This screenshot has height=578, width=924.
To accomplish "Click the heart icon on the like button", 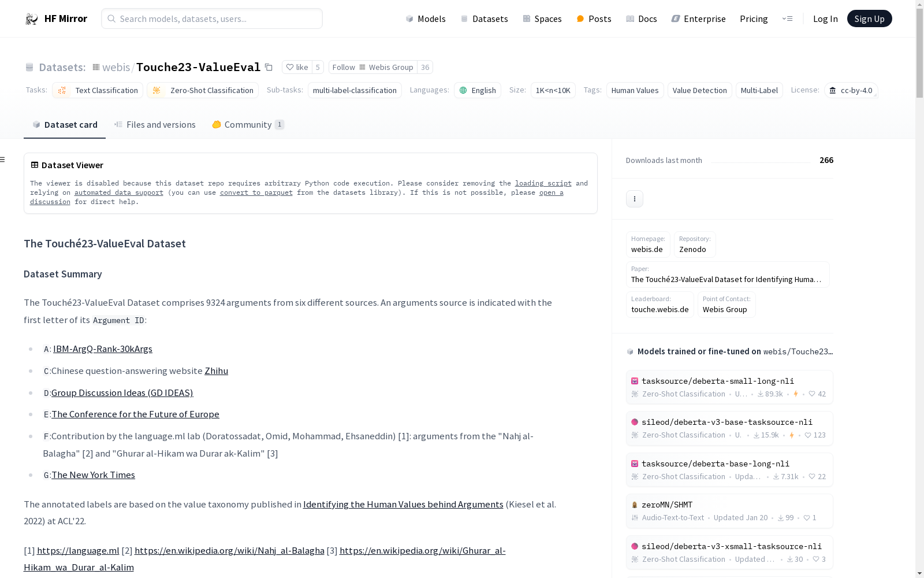I will [x=290, y=67].
